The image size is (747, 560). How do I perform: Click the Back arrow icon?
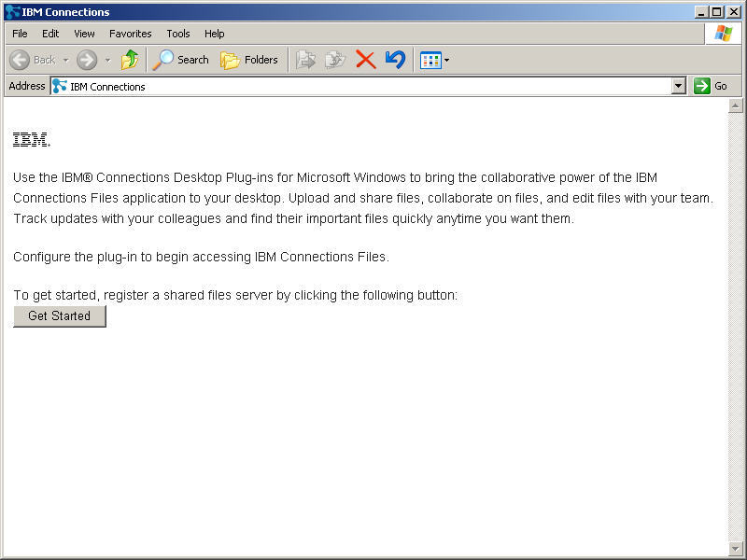(20, 60)
